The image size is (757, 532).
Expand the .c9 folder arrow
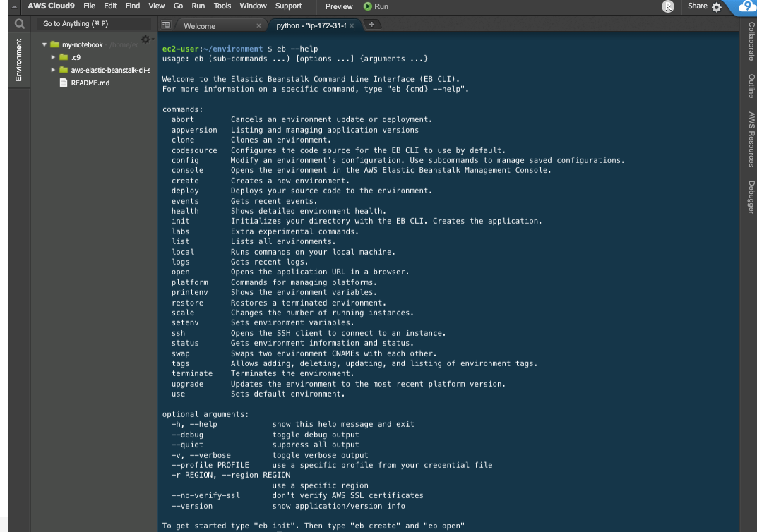53,57
